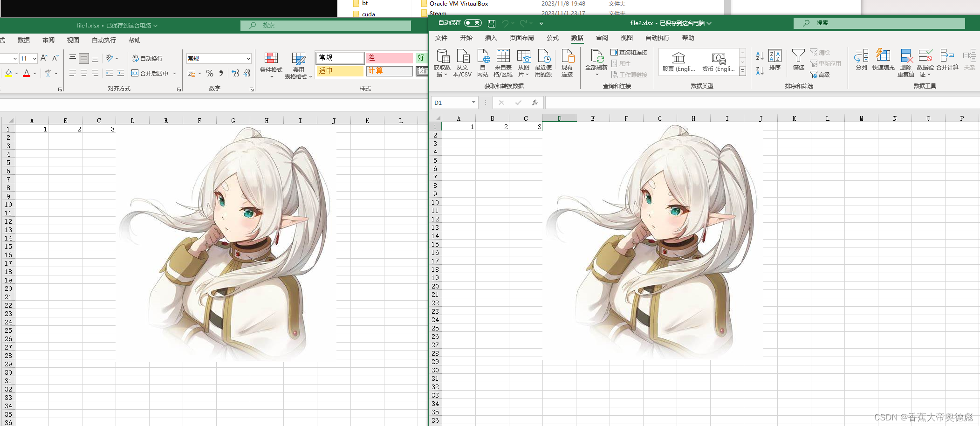Increase indent in file1 alignment group
Image resolution: width=980 pixels, height=426 pixels.
click(x=121, y=73)
